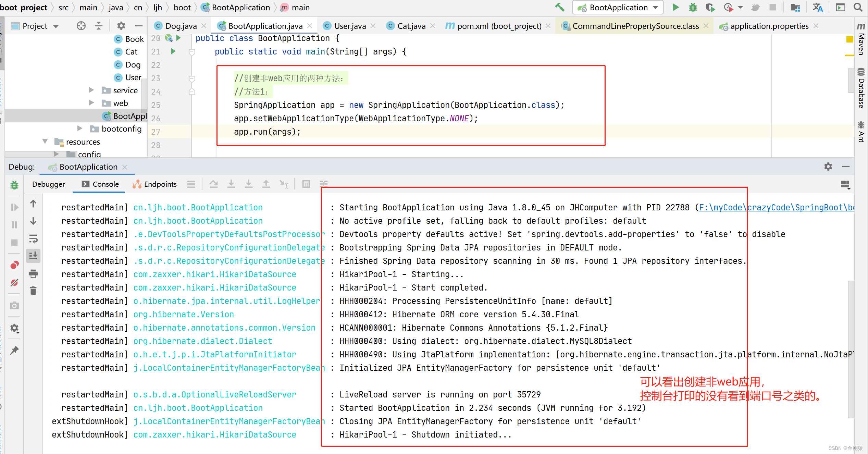Toggle Scroll to End in console
Viewport: 868px width, 454px height.
click(33, 256)
